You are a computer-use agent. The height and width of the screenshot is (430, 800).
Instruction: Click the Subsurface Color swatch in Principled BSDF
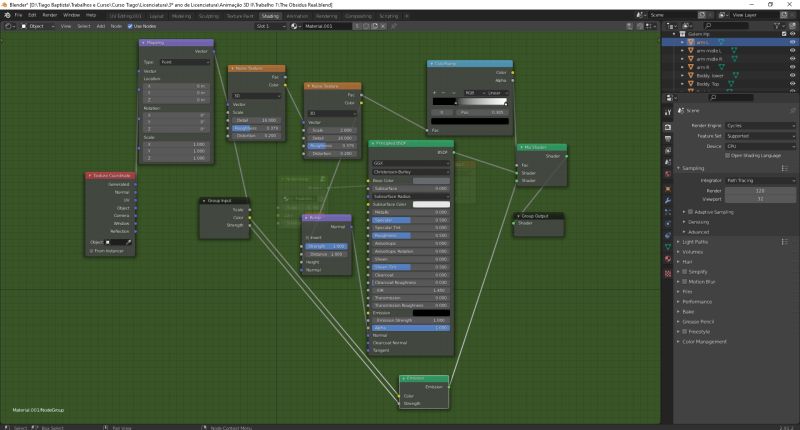tap(431, 205)
